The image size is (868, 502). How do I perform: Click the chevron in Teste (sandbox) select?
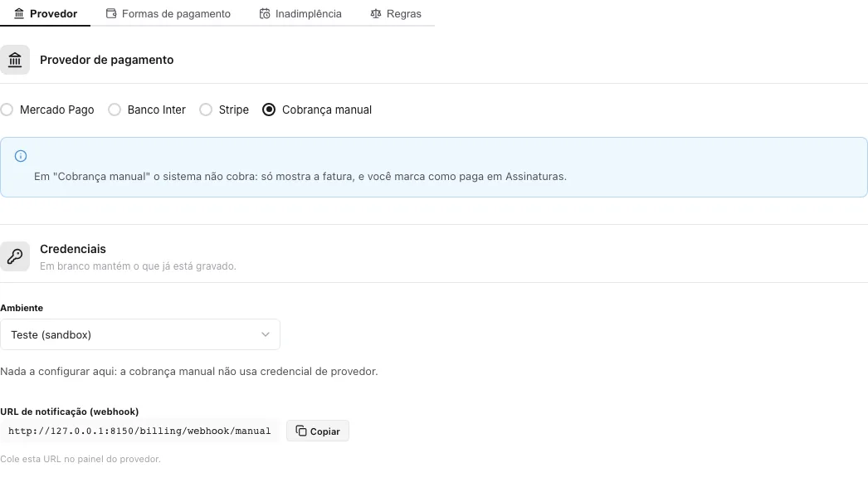(266, 334)
